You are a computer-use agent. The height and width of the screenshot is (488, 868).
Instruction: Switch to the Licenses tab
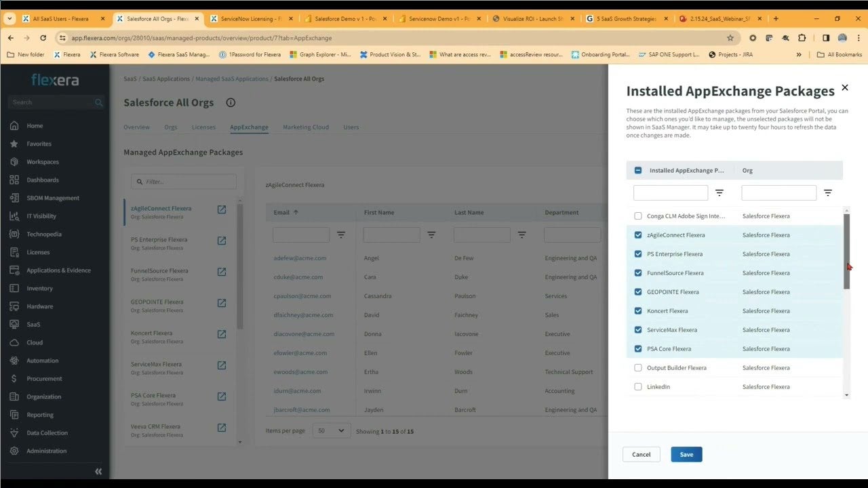pyautogui.click(x=203, y=127)
